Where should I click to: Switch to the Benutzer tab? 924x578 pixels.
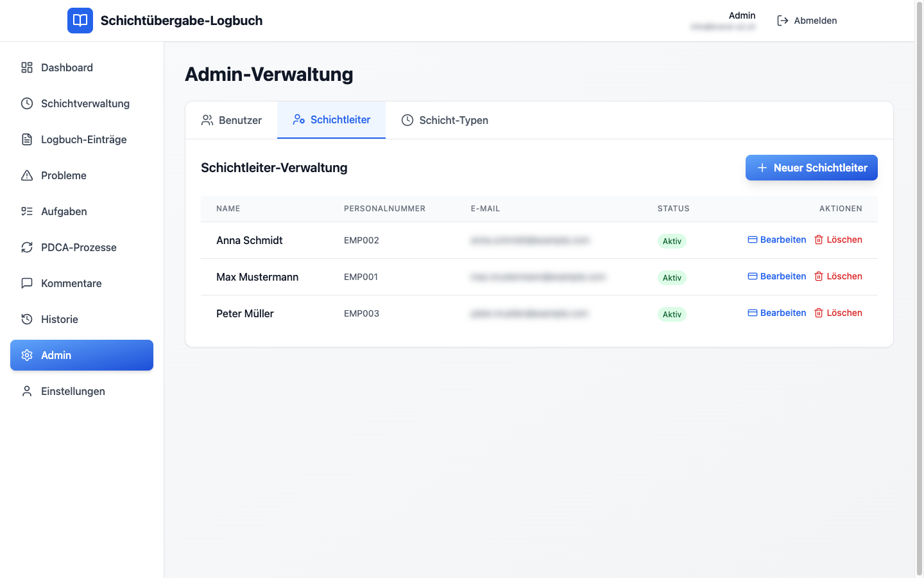click(232, 120)
